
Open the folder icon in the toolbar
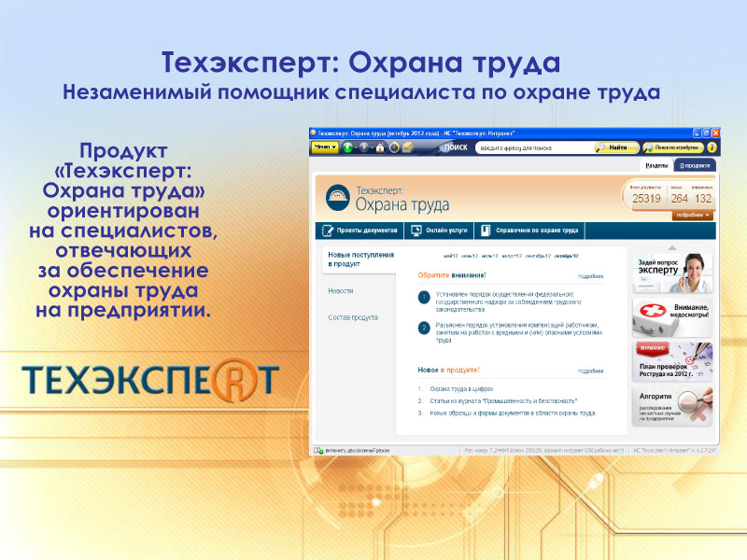[408, 147]
